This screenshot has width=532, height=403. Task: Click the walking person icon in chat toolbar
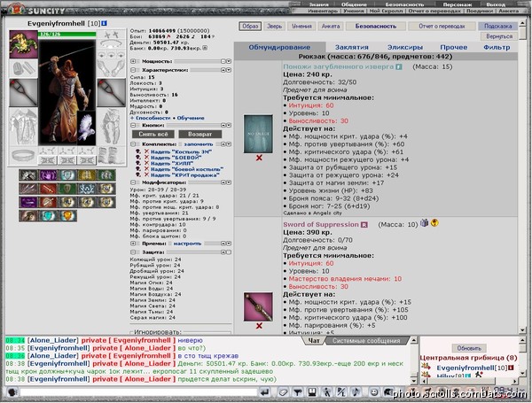click(x=326, y=392)
